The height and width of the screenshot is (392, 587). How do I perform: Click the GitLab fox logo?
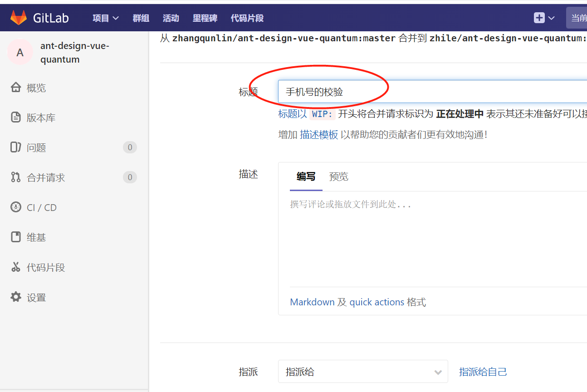[19, 18]
